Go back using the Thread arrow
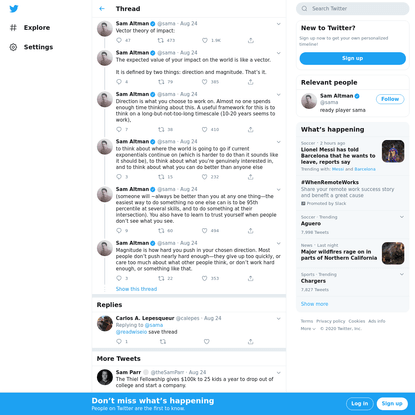 [x=102, y=9]
